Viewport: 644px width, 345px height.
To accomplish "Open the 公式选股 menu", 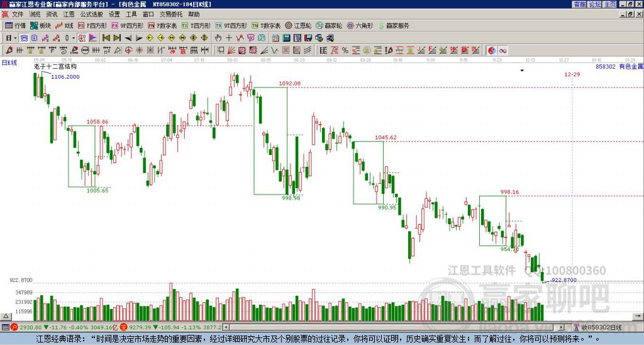I will point(92,14).
